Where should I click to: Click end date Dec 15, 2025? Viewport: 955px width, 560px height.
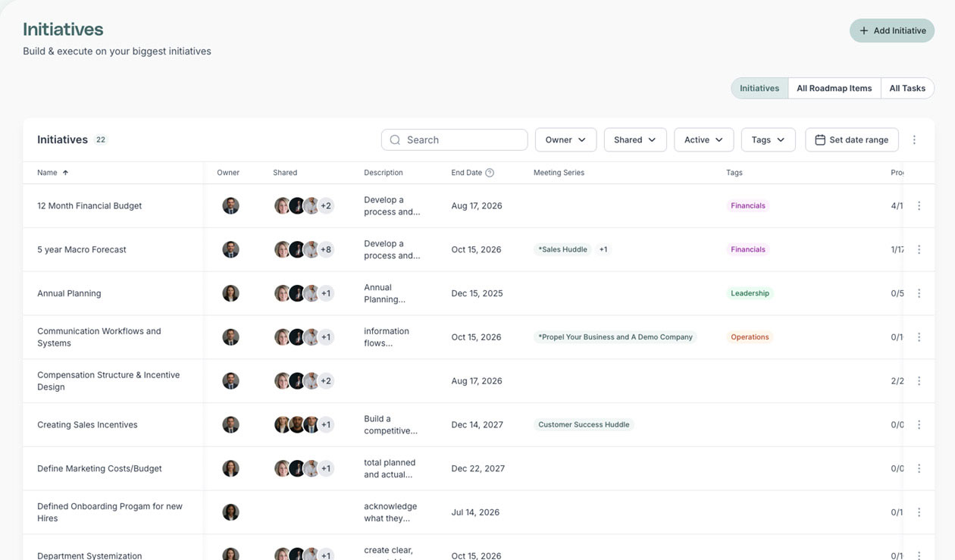pyautogui.click(x=477, y=293)
